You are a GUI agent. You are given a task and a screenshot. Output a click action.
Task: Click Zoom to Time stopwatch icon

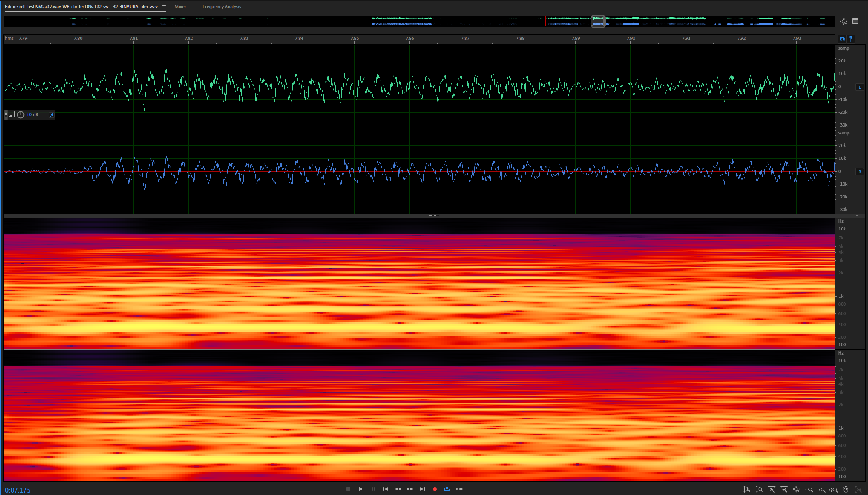tap(845, 489)
